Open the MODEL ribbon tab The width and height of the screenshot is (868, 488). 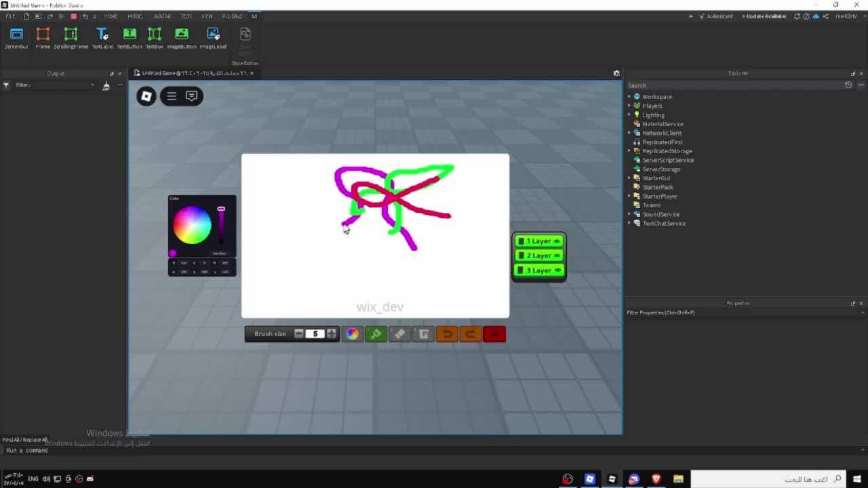(x=136, y=16)
